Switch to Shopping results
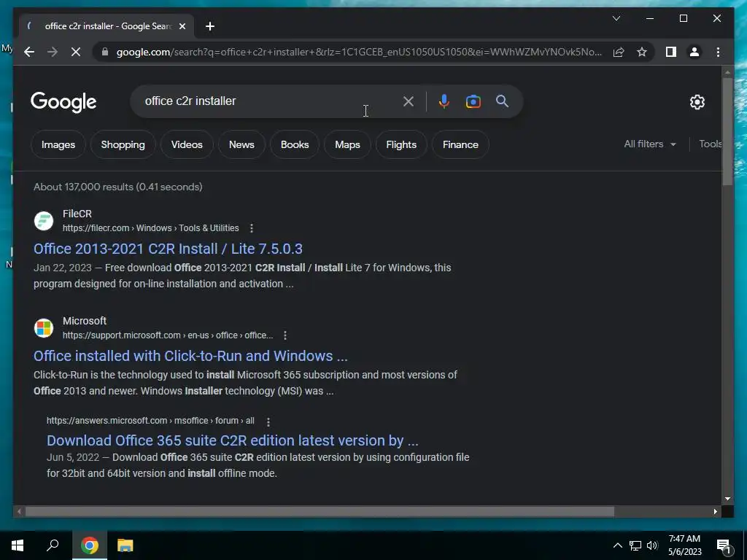The width and height of the screenshot is (747, 560). pyautogui.click(x=123, y=145)
